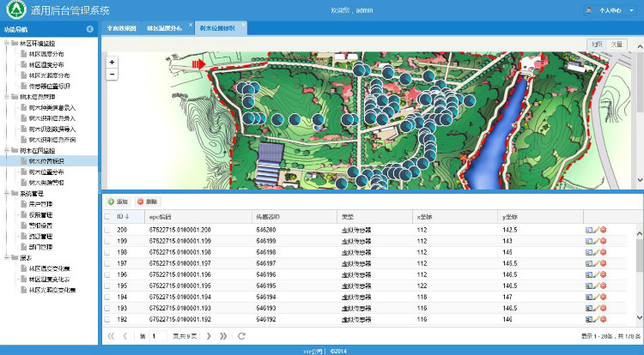644x355 pixels.
Task: Open 林区湿度分布 in the sidebar
Action: 46,64
